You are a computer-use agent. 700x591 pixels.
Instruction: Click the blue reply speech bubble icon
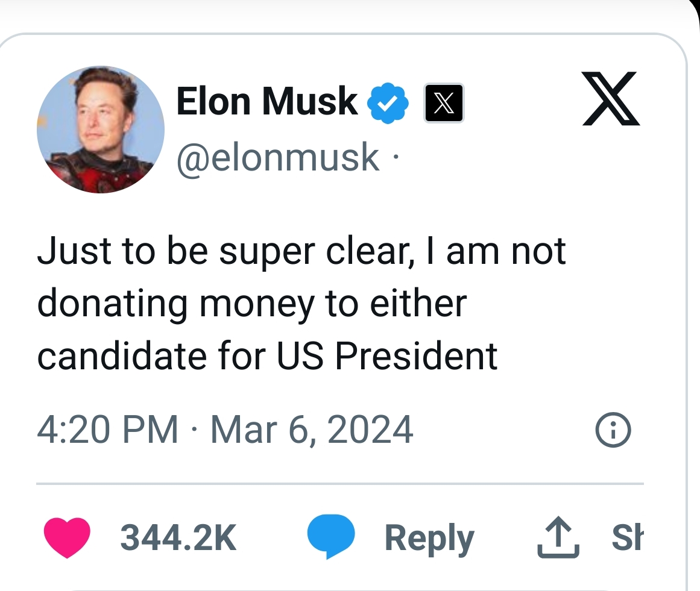point(331,536)
